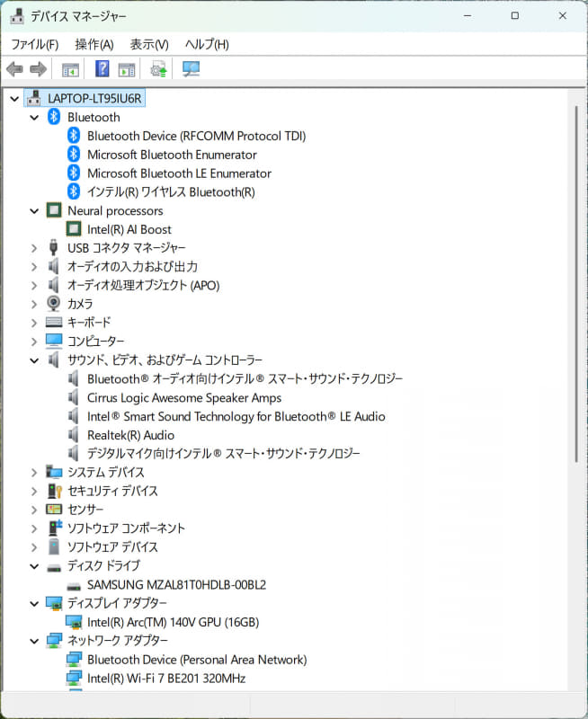The width and height of the screenshot is (588, 719).
Task: Open the ヘルプ(H) menu
Action: [207, 44]
